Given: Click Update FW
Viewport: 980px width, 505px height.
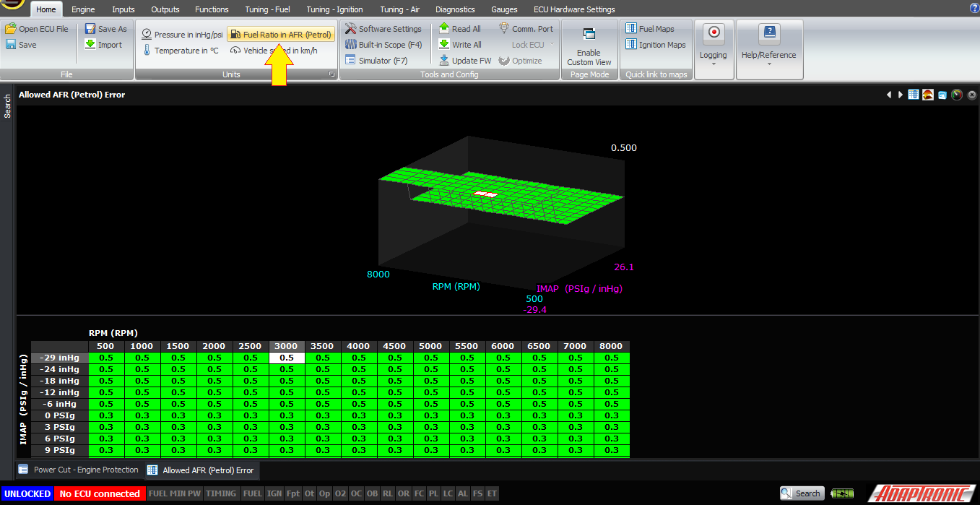Looking at the screenshot, I should pyautogui.click(x=464, y=61).
